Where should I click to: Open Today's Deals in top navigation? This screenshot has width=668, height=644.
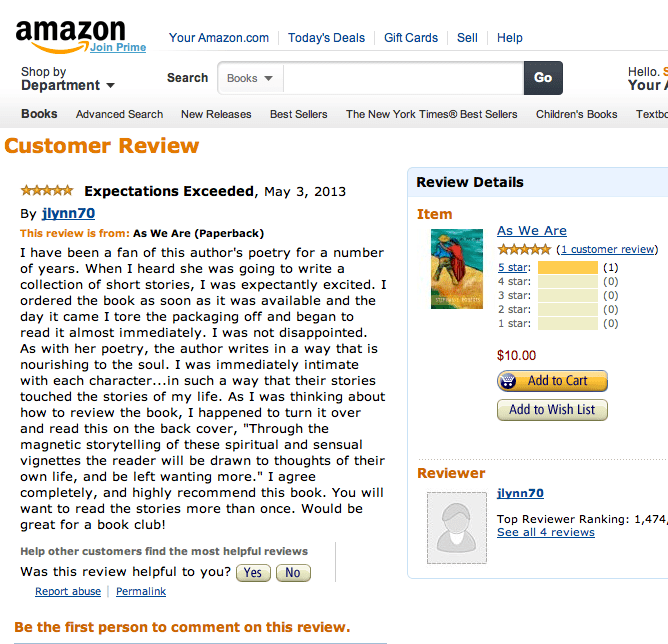tap(326, 38)
